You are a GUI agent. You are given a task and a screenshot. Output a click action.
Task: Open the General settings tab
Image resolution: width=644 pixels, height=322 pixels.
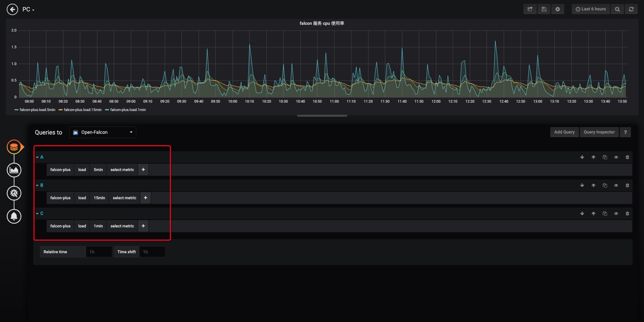click(x=14, y=193)
